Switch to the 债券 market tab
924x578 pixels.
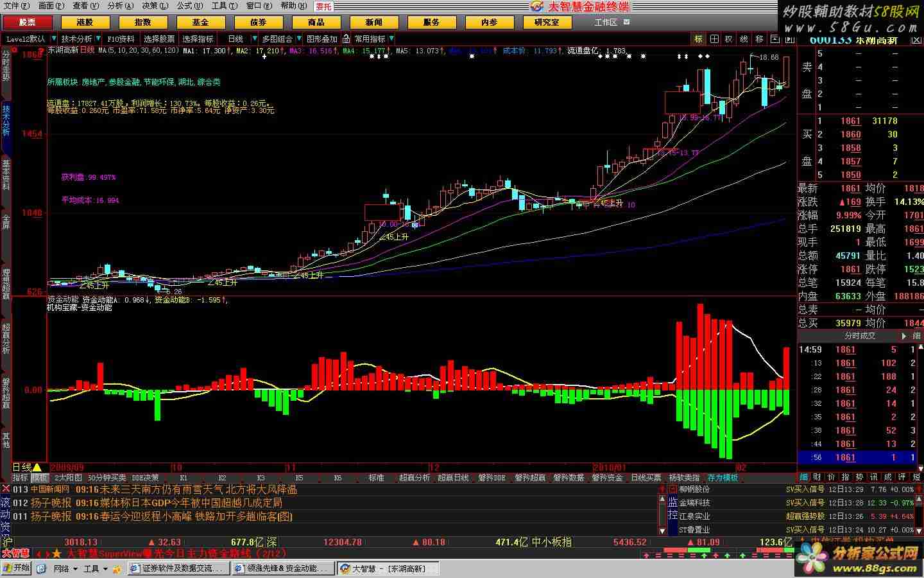point(258,22)
